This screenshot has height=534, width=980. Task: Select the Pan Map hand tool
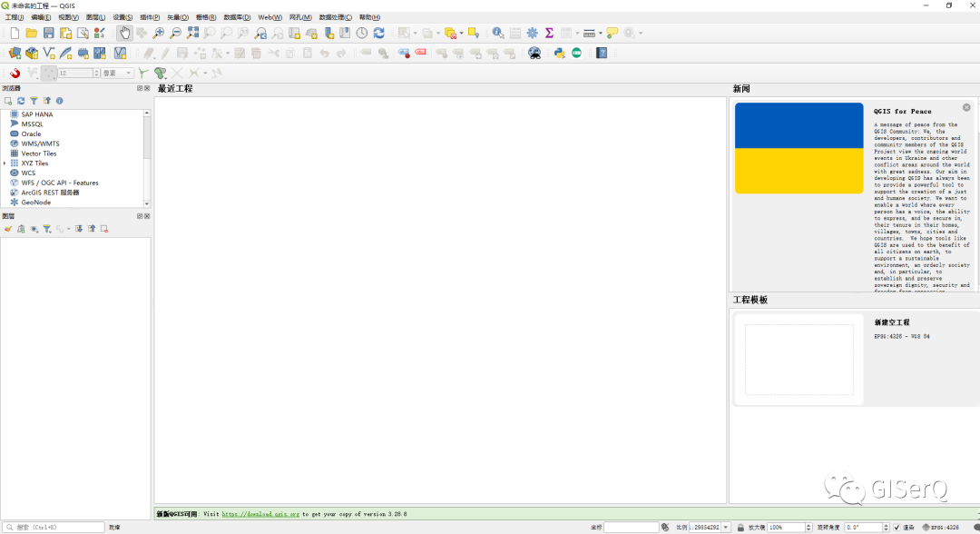click(x=124, y=33)
